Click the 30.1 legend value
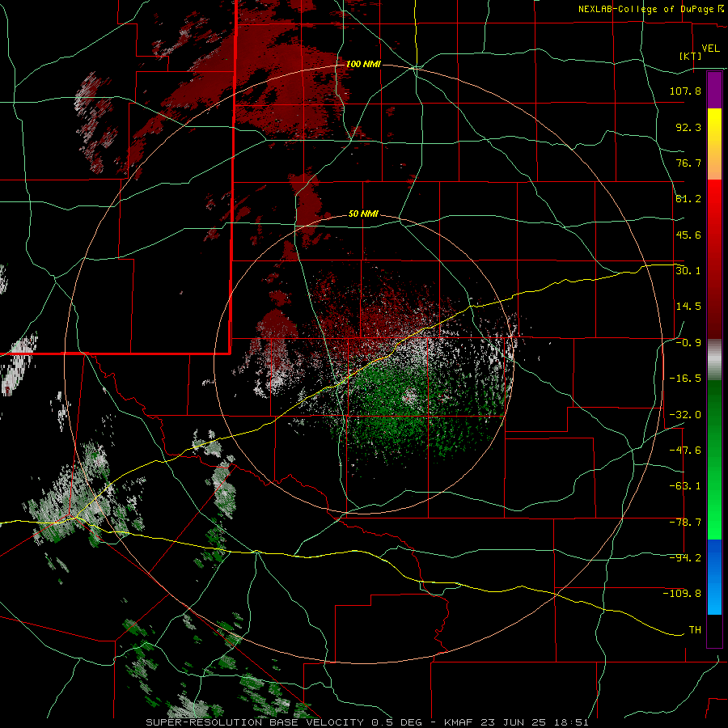This screenshot has width=728, height=728. (x=688, y=271)
